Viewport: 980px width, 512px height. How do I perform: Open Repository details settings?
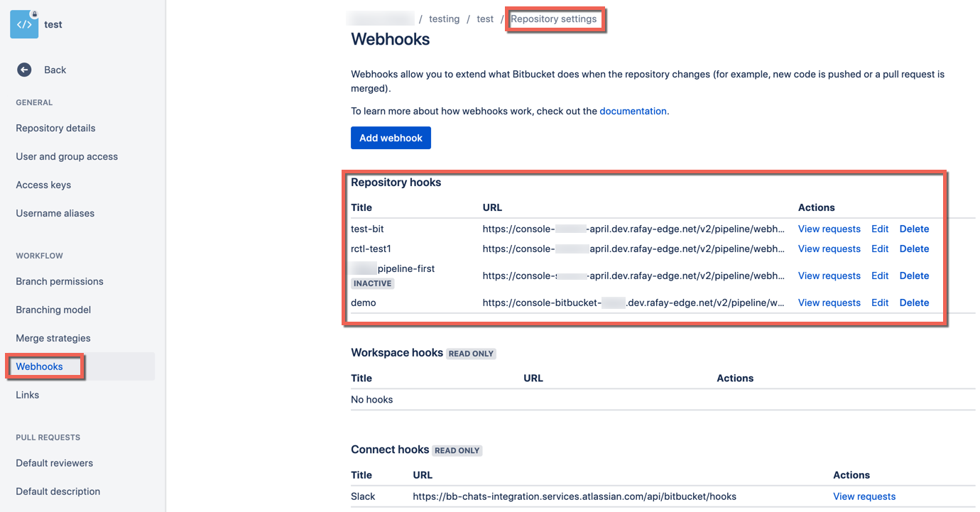coord(55,128)
